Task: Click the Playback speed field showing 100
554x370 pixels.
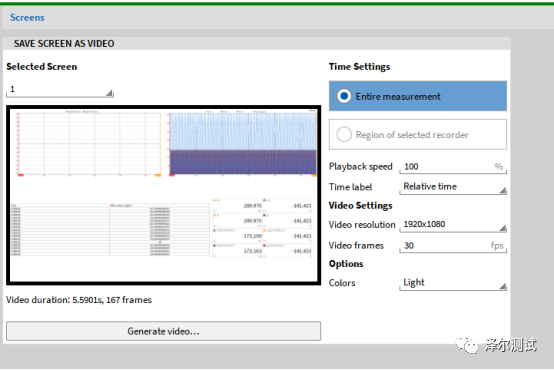Action: tap(453, 166)
